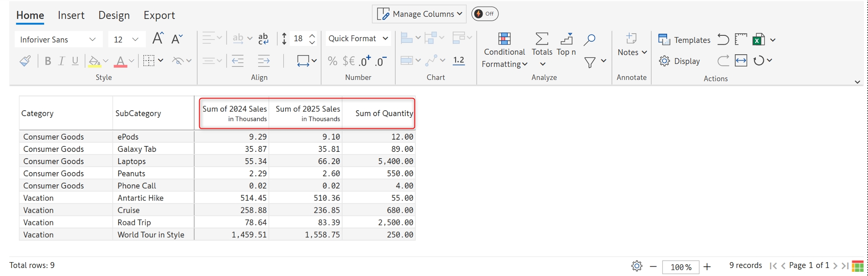Click the percent number format icon
Image resolution: width=868 pixels, height=276 pixels.
tap(332, 61)
